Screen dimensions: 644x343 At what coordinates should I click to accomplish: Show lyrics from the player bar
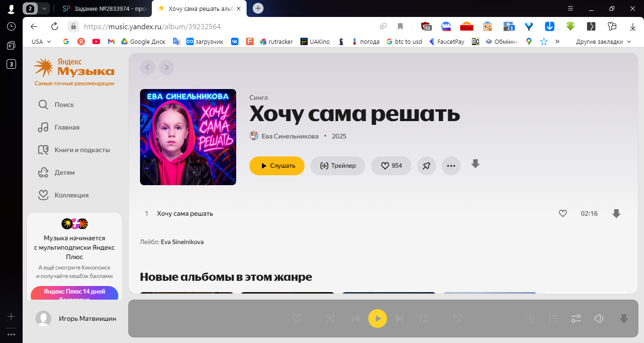[x=532, y=318]
